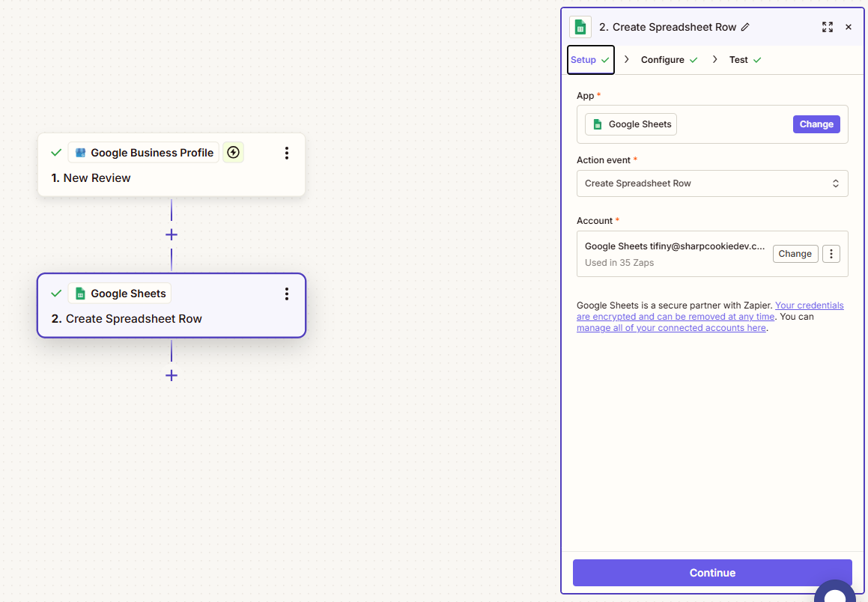The height and width of the screenshot is (602, 868).
Task: Click the Google Business Profile app icon
Action: pyautogui.click(x=81, y=153)
